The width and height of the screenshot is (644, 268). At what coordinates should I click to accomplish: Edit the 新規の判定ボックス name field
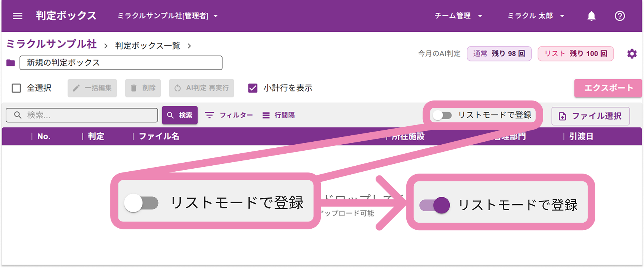coord(121,63)
